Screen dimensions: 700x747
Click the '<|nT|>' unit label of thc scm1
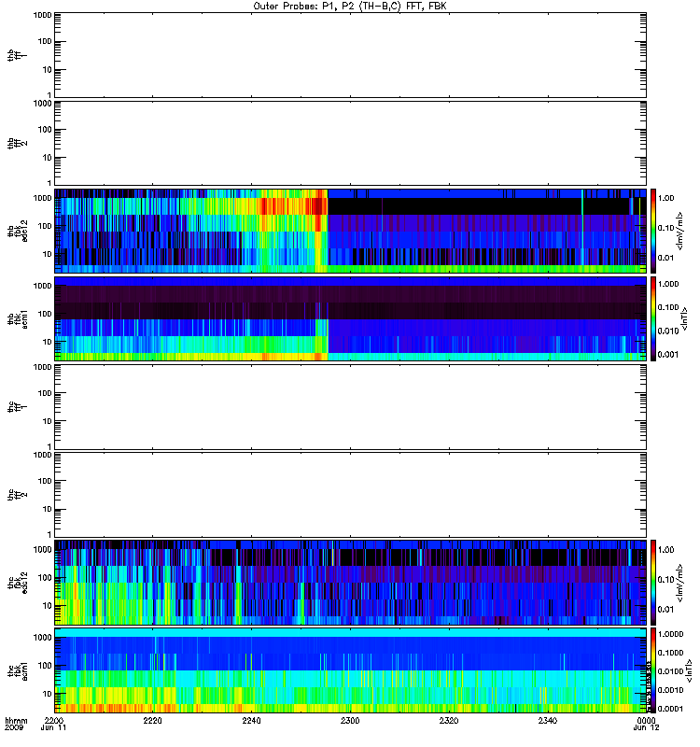coord(689,670)
